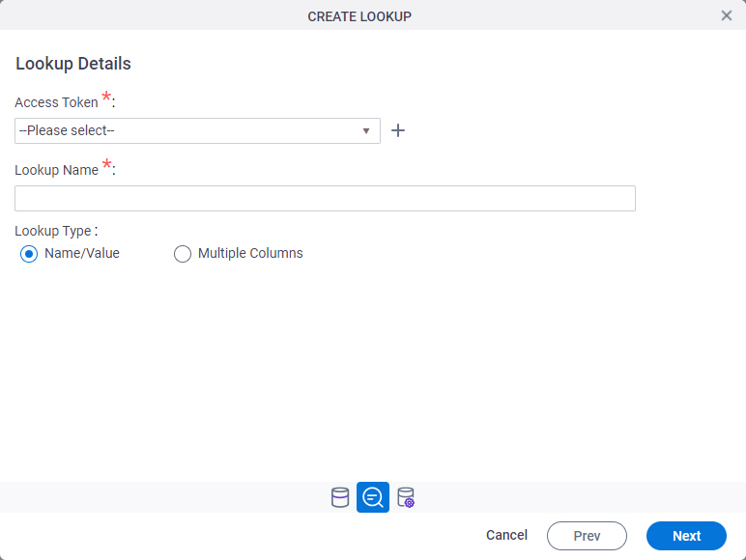
Task: Click the Multiple Columns label text
Action: 250,253
